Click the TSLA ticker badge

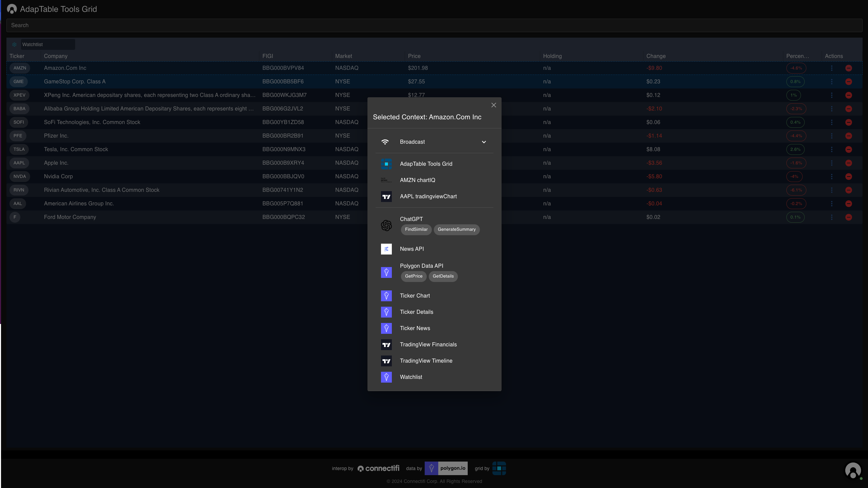click(x=19, y=149)
